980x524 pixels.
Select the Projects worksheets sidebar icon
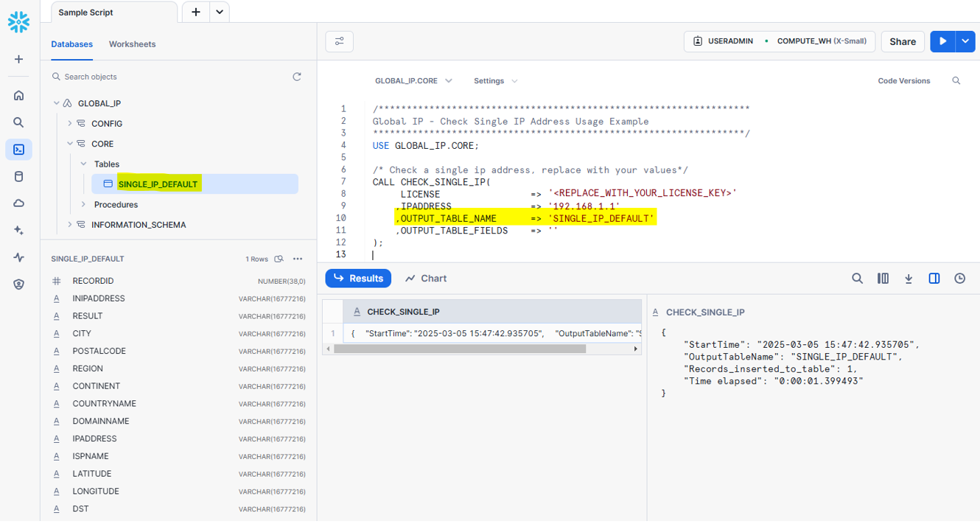[19, 150]
